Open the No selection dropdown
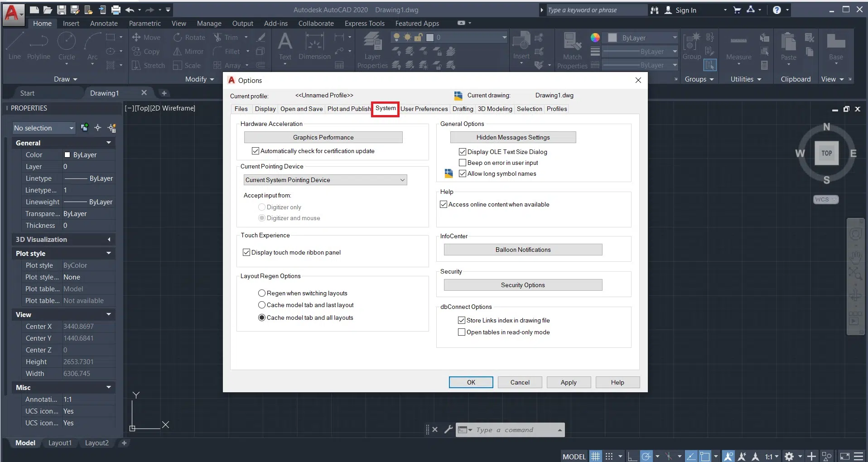This screenshot has width=868, height=462. 44,128
